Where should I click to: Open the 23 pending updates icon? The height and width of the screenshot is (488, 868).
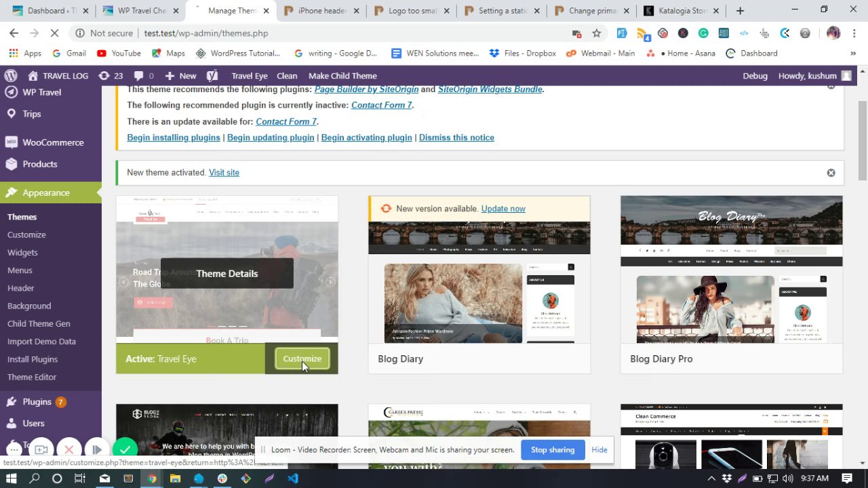point(111,76)
